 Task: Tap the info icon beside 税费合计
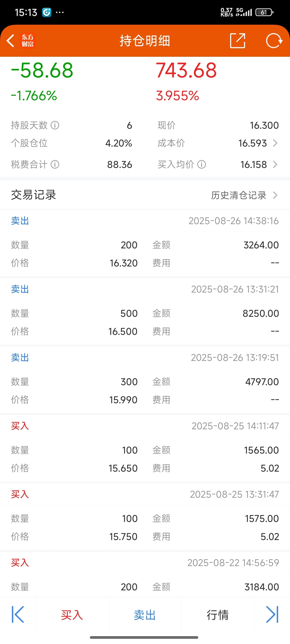point(55,164)
